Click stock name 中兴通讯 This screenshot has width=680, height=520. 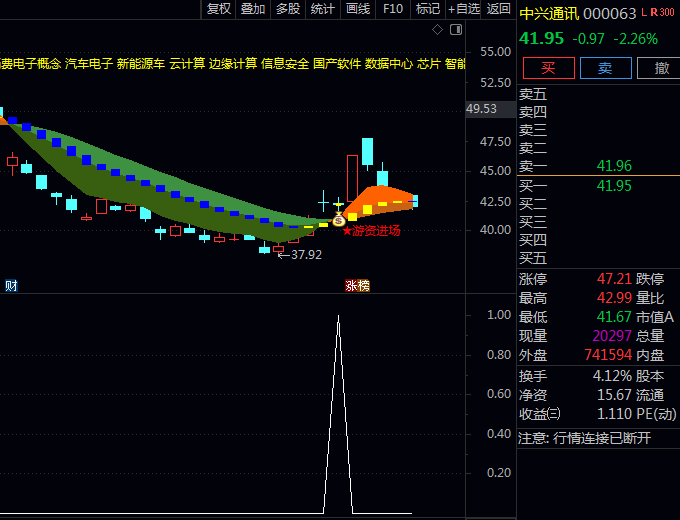(549, 14)
